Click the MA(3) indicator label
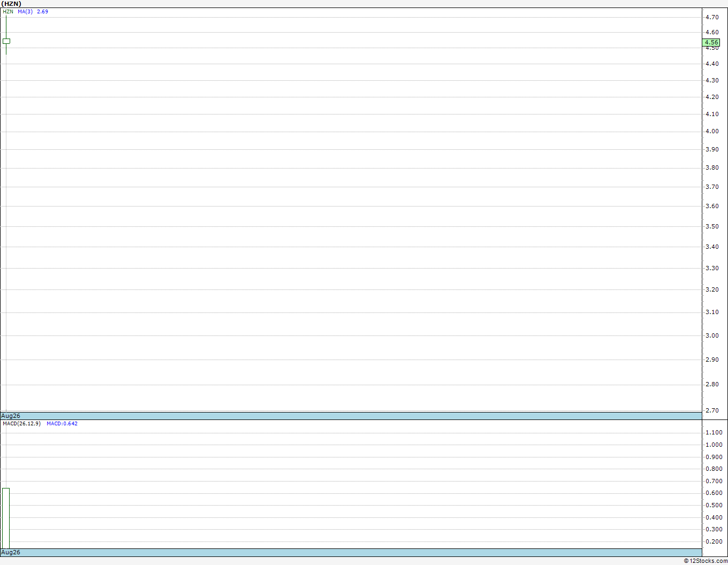This screenshot has width=728, height=565. point(25,11)
